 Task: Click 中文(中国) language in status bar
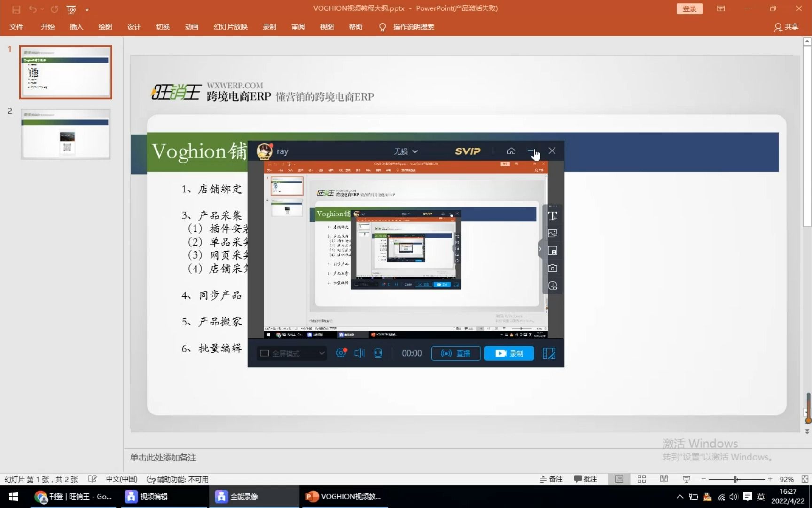122,479
